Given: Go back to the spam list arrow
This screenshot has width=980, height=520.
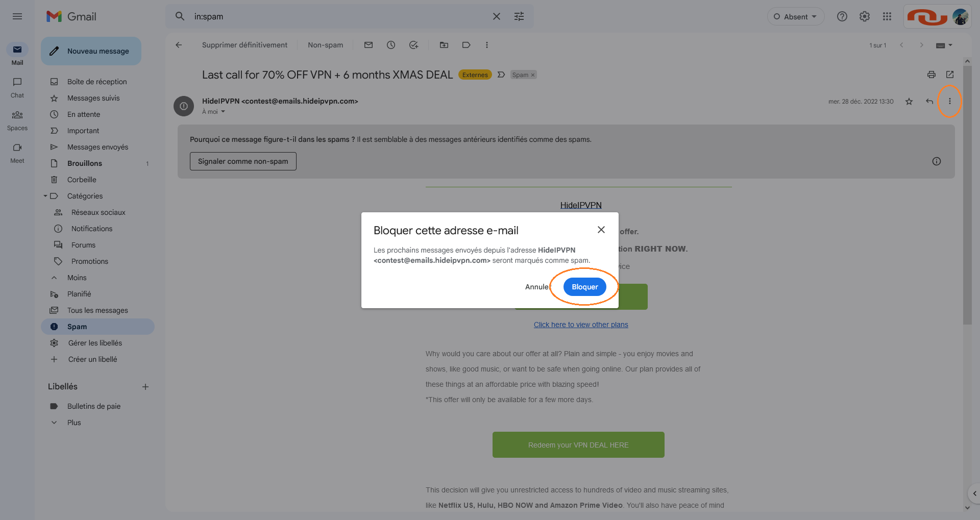Looking at the screenshot, I should pyautogui.click(x=179, y=45).
